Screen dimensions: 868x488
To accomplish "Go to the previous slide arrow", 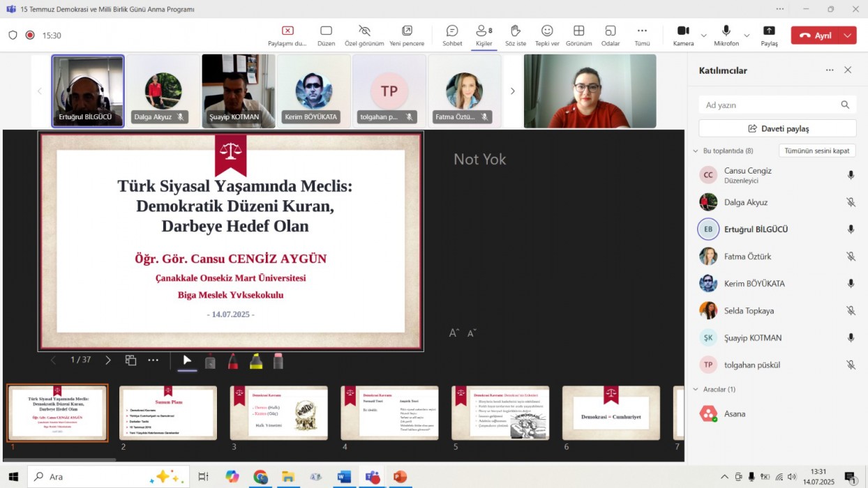I will coord(53,360).
